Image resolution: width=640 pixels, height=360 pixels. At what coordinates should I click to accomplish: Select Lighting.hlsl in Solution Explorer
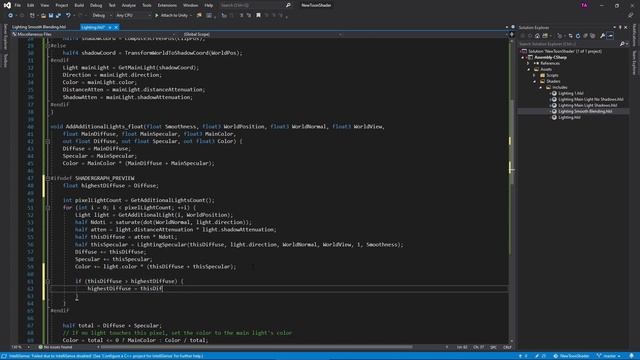(569, 117)
